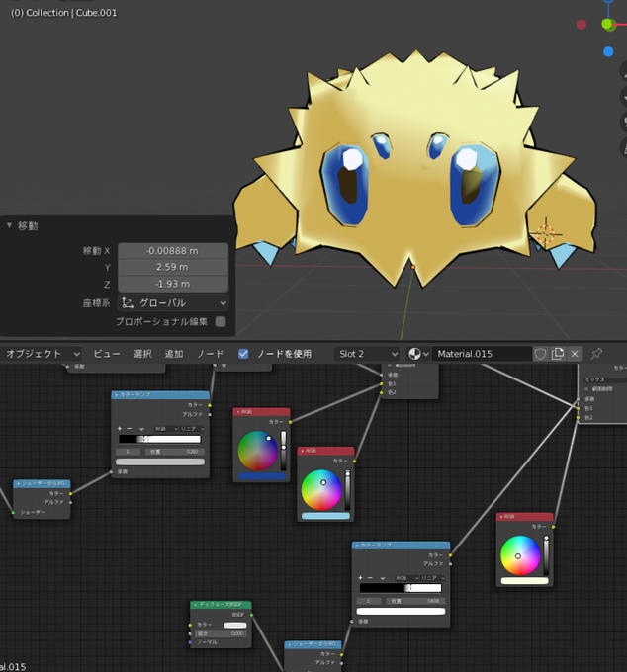Click the Y value field showing 2.59 m
Image resolution: width=627 pixels, height=672 pixels.
click(x=173, y=267)
